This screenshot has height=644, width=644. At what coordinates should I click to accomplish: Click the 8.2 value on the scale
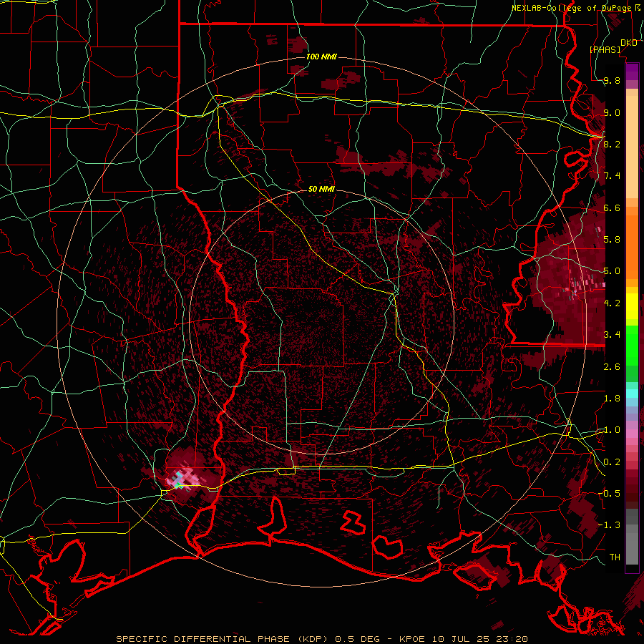pos(612,144)
